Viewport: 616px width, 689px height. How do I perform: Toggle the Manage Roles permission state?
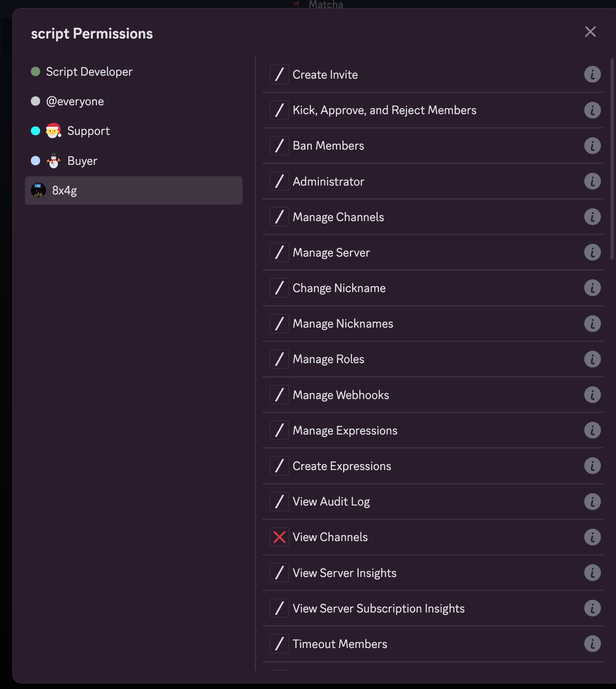click(279, 359)
